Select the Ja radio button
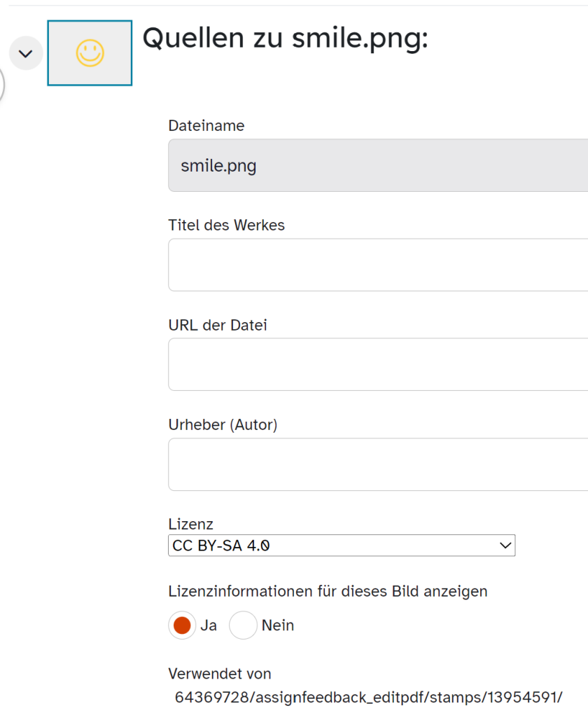Viewport: 588px width, 713px height. (182, 625)
